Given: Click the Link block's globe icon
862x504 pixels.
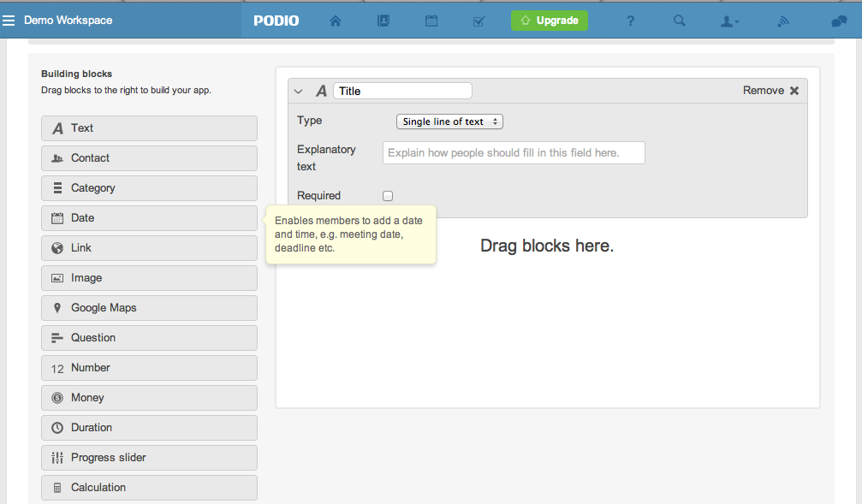Looking at the screenshot, I should [x=57, y=248].
